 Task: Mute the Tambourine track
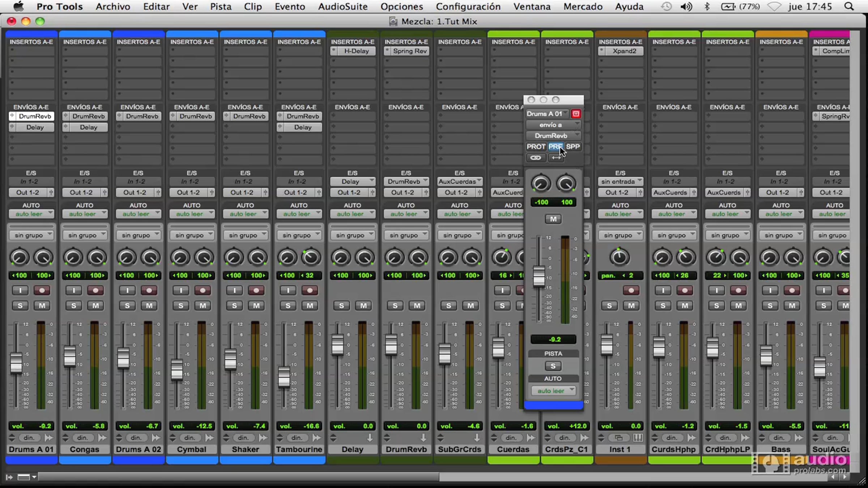pos(310,306)
